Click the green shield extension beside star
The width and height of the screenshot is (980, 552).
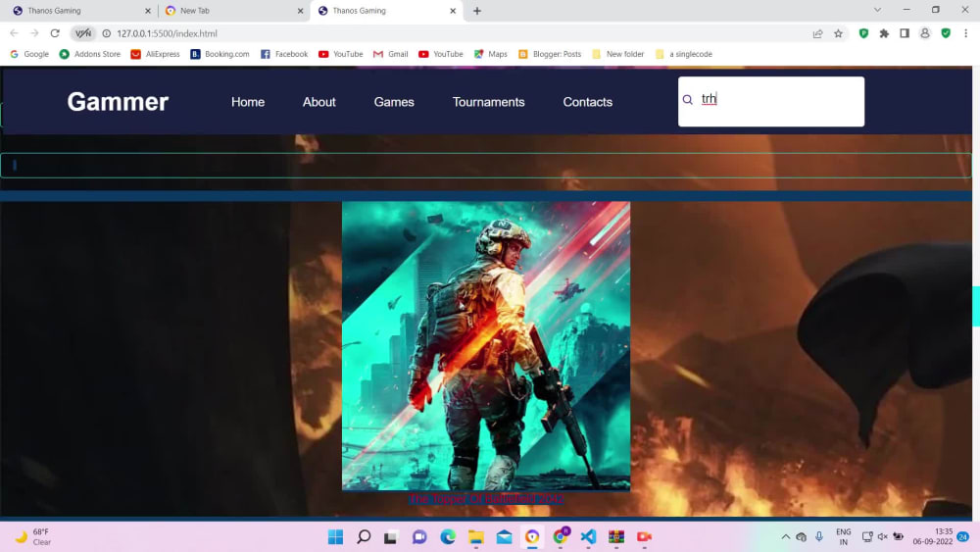[863, 33]
